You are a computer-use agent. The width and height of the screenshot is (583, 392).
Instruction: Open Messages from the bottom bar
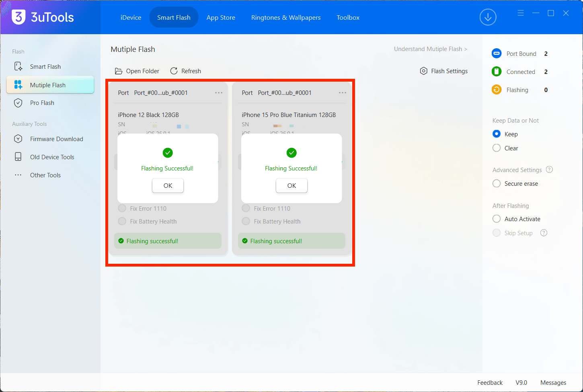point(553,382)
